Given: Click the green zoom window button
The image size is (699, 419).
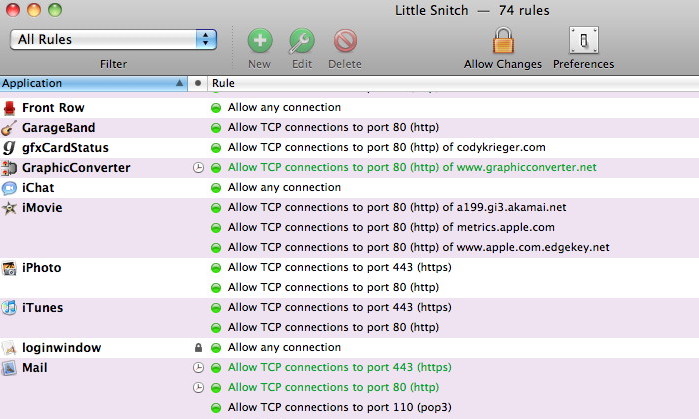Looking at the screenshot, I should [x=55, y=9].
